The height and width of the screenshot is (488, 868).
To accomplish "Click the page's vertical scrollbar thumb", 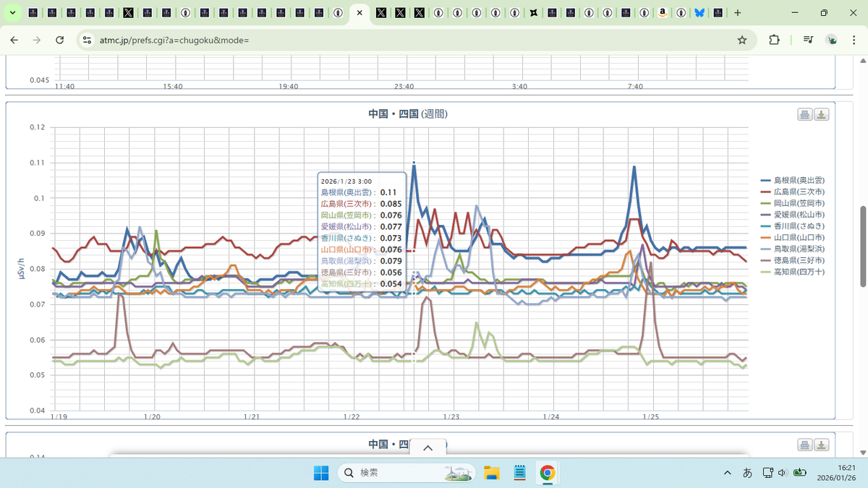I will click(x=862, y=246).
